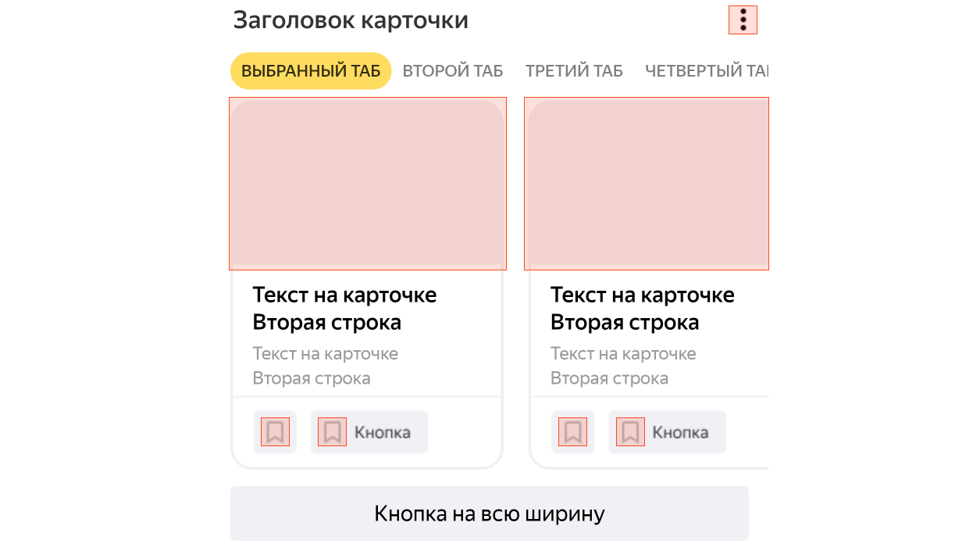
Task: Click gray Текст на карточке line in second card
Action: click(623, 354)
